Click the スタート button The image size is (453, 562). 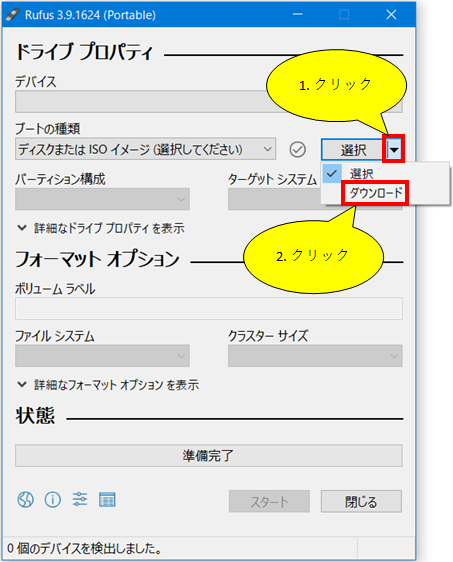[269, 501]
